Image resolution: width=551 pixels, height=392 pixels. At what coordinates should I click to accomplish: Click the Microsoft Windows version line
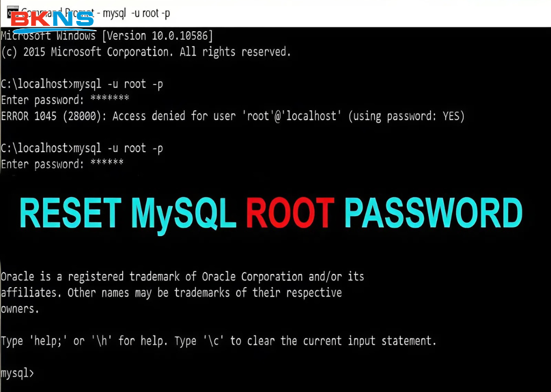pyautogui.click(x=107, y=36)
